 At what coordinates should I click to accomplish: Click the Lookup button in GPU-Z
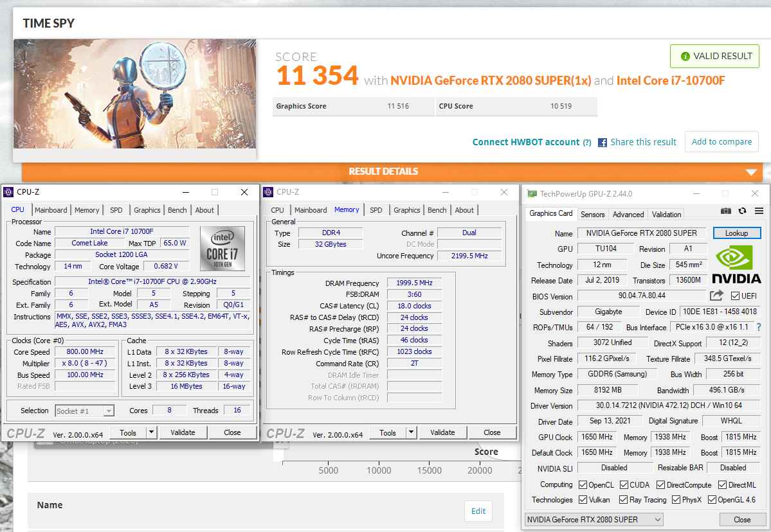click(x=736, y=233)
